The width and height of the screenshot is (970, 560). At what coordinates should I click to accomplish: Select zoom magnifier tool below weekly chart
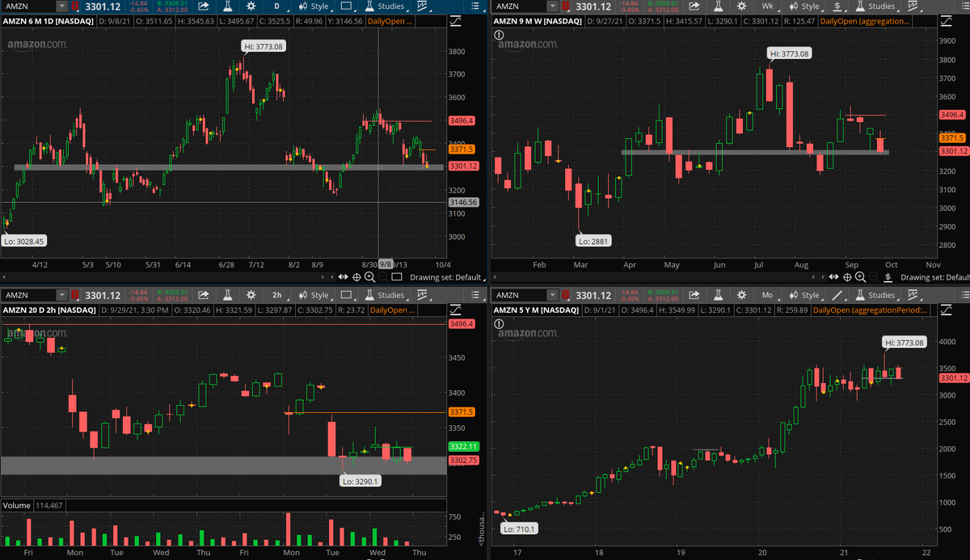point(860,277)
